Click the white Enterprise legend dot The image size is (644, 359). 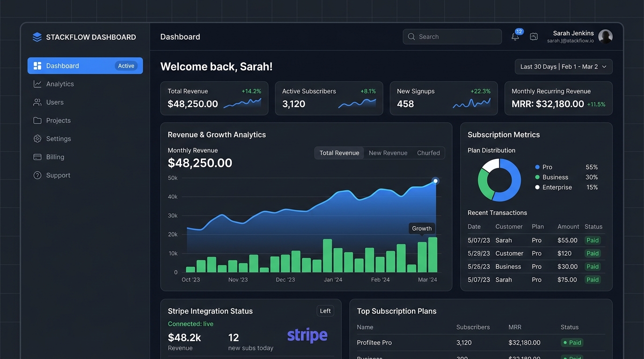[x=537, y=187]
